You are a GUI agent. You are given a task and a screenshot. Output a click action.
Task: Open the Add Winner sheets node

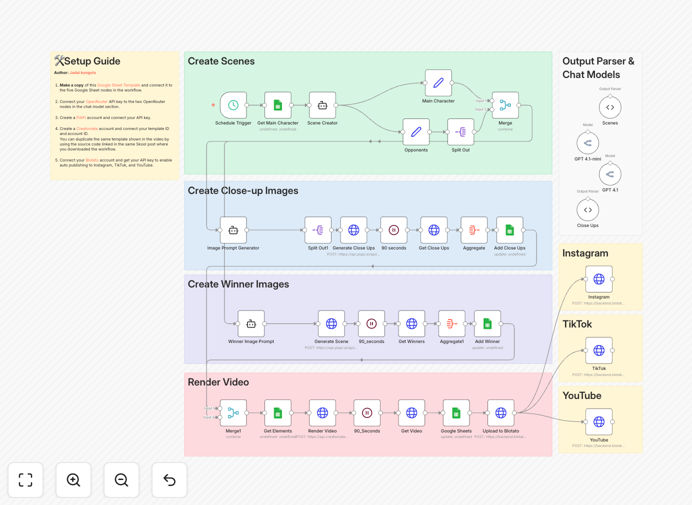click(x=487, y=324)
